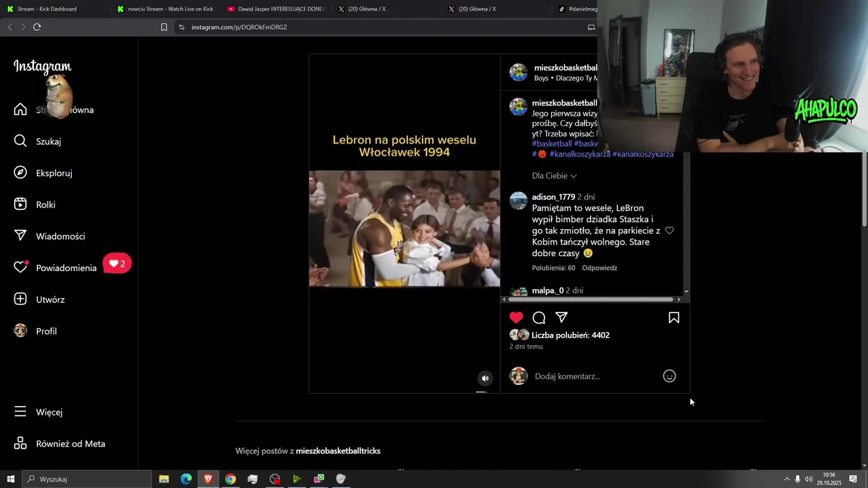Open the notifications center in tray
Viewport: 868px width, 488px height.
click(x=853, y=479)
